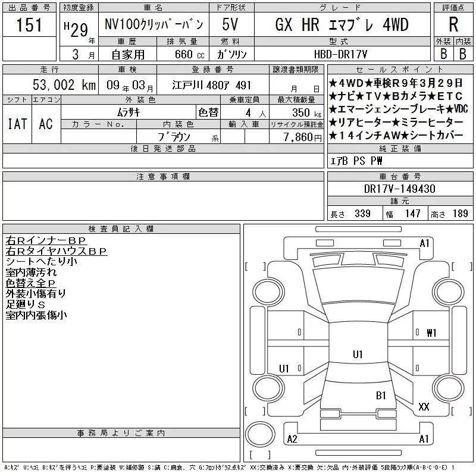Click the XX mark on rear quarter
Screen dimensions: 476x476
(x=424, y=407)
